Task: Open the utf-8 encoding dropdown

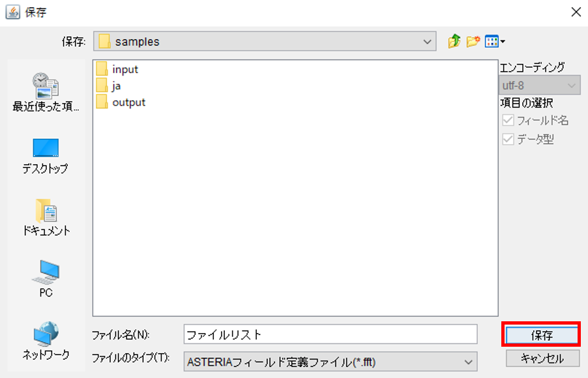Action: coord(540,85)
